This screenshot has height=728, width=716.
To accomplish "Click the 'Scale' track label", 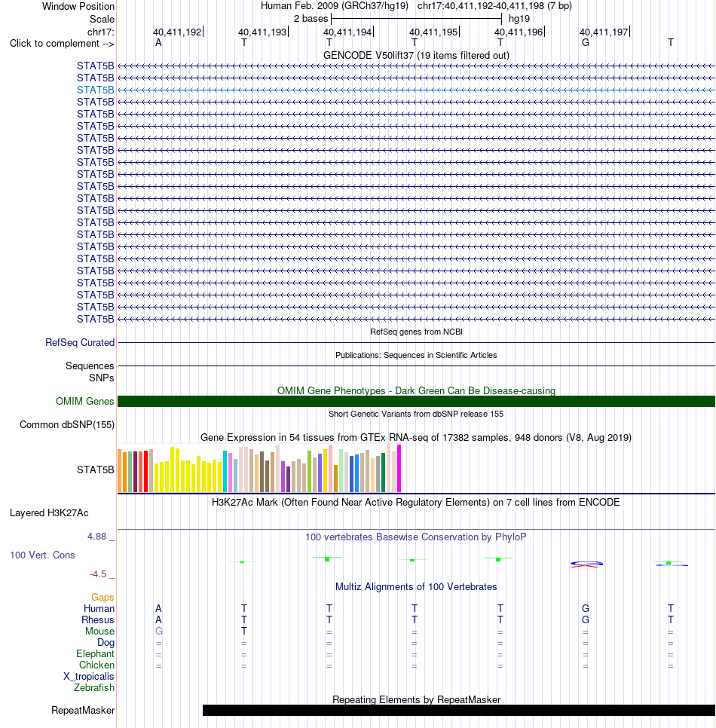I will coord(103,19).
